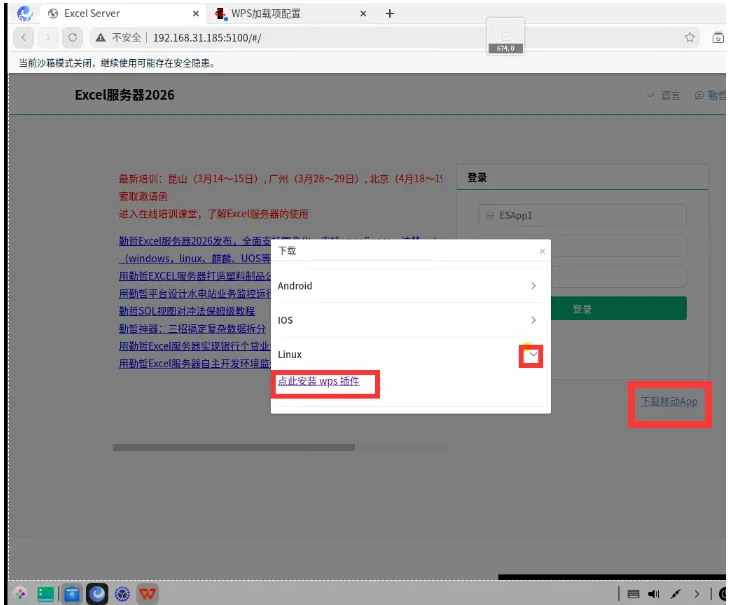Click the not-secure warning triangle icon
Viewport: 729px width, 605px height.
pyautogui.click(x=100, y=38)
